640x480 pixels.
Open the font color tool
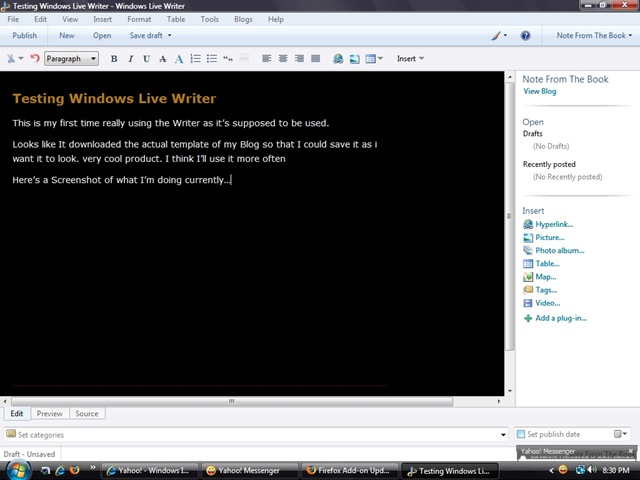point(179,59)
